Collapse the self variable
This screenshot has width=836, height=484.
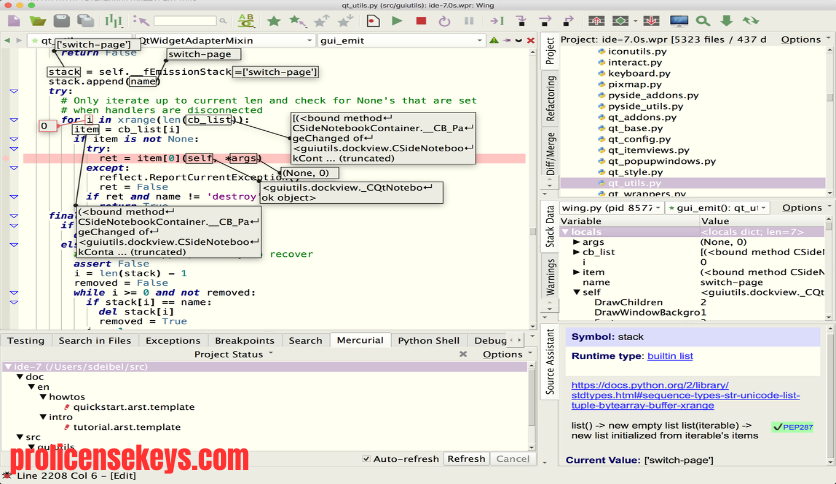(576, 292)
